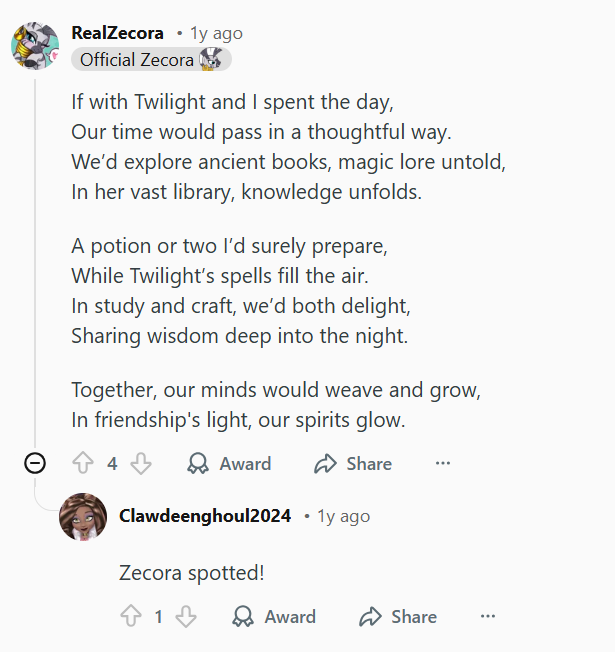
Task: Downvote RealZecora's poem comment
Action: click(141, 463)
